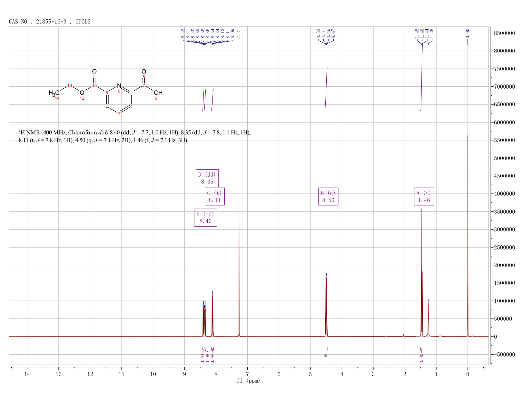Click the 7.27 solvent peak label
Viewport: 532px width, 411px height.
[x=239, y=33]
